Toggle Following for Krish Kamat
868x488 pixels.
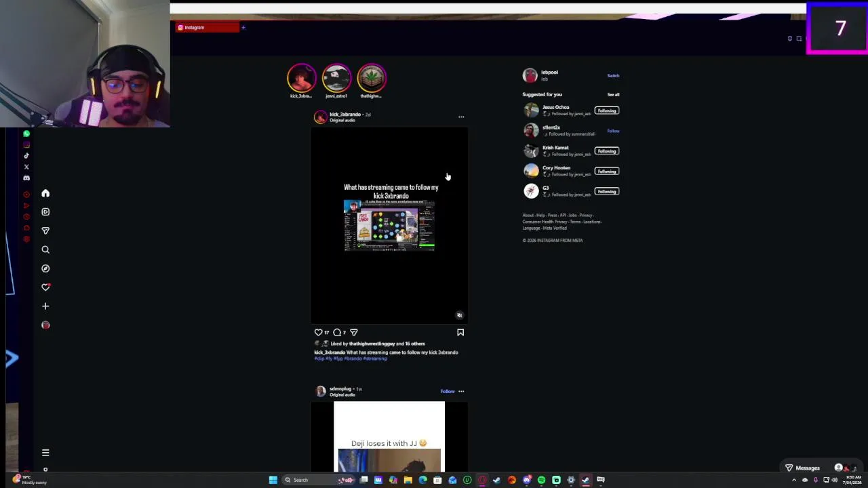click(607, 151)
